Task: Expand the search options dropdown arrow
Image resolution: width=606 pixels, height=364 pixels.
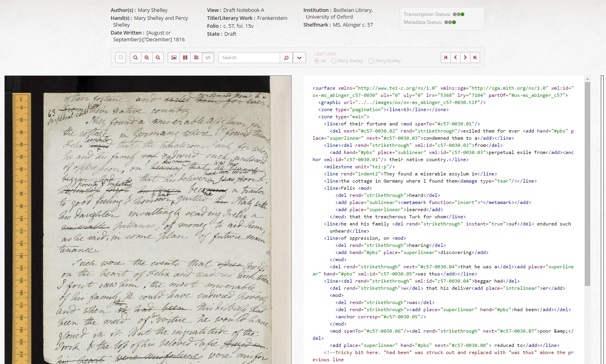Action: pyautogui.click(x=299, y=58)
